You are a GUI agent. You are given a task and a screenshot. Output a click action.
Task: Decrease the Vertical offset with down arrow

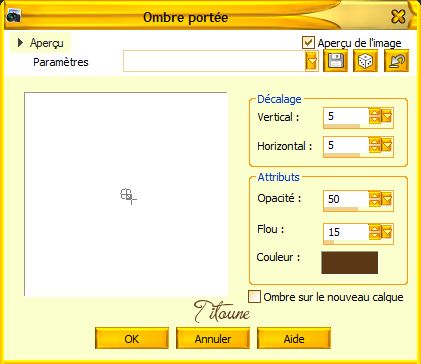375,120
